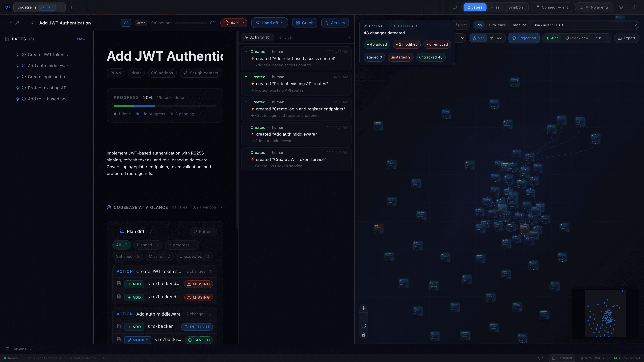Click the compass icon at Codebase at a Glance

(109, 207)
